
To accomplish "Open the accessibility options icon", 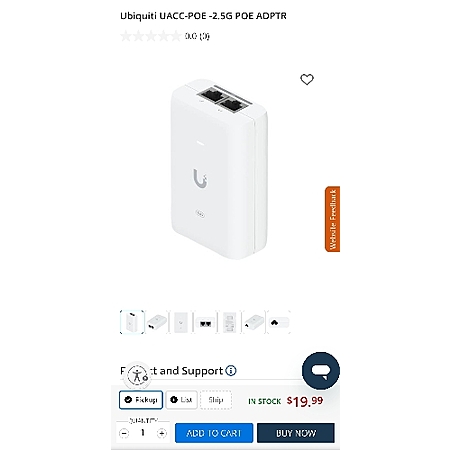I will pos(137,375).
